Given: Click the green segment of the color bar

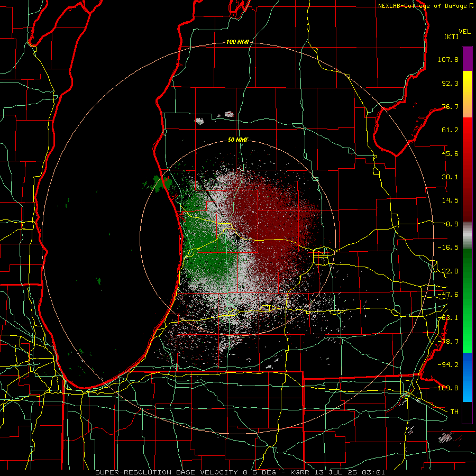Looking at the screenshot, I should [x=467, y=300].
